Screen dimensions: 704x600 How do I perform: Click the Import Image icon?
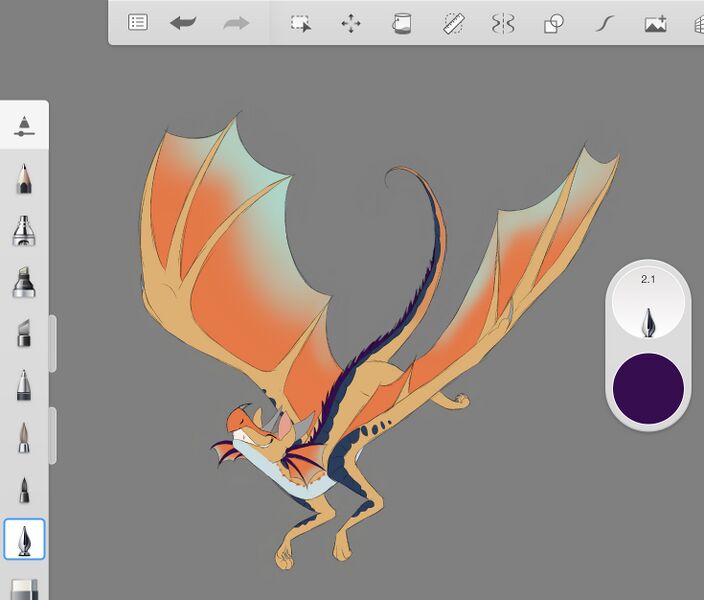tap(655, 23)
